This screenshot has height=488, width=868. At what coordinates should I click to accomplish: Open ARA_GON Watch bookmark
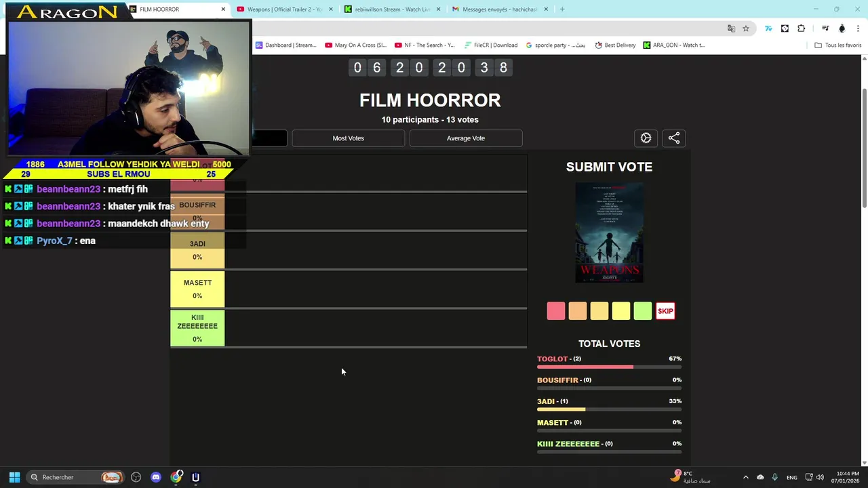[674, 45]
